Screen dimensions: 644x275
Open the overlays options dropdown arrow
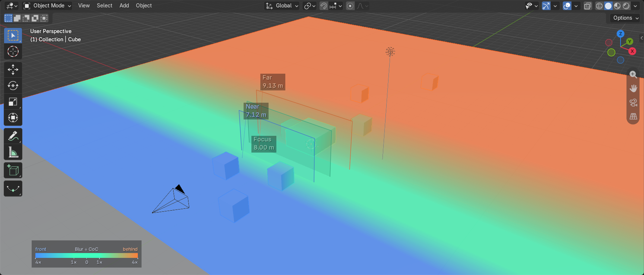(x=576, y=6)
